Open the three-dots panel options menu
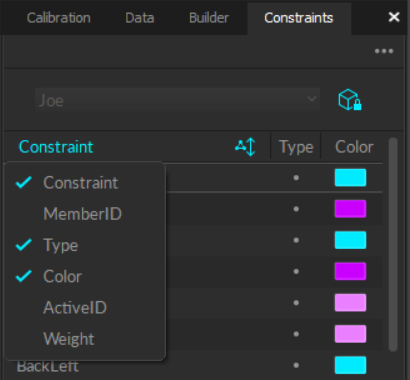The image size is (410, 380). pyautogui.click(x=384, y=51)
